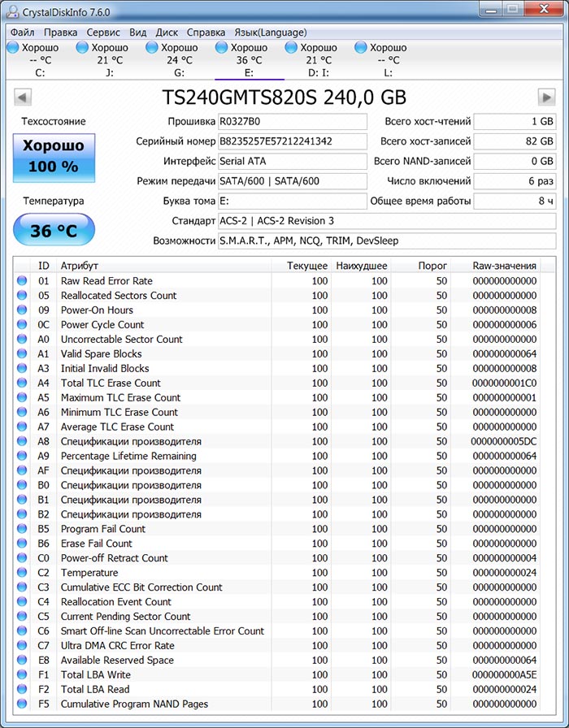Go to next disk with right arrow
569x728 pixels.
pyautogui.click(x=547, y=97)
